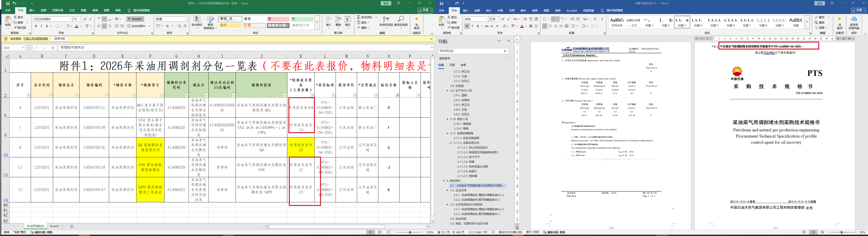Open the Excel number format dropdown (数值)
868x236 pixels.
point(186,19)
